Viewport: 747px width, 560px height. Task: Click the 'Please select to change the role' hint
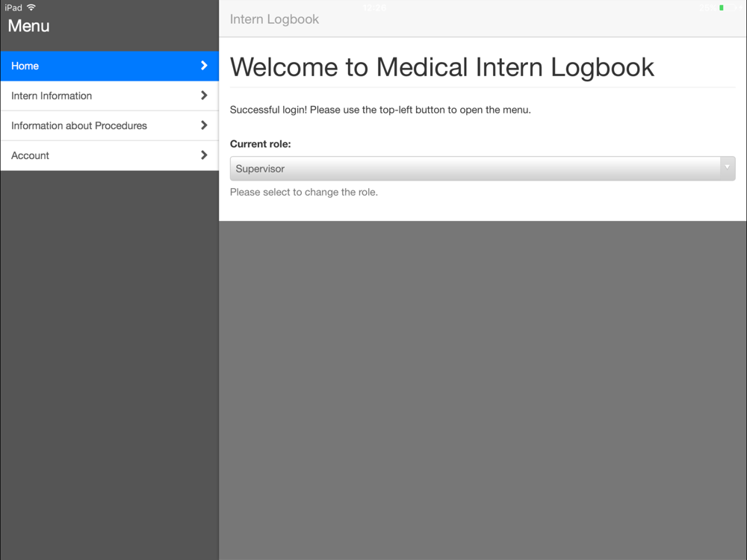click(303, 193)
